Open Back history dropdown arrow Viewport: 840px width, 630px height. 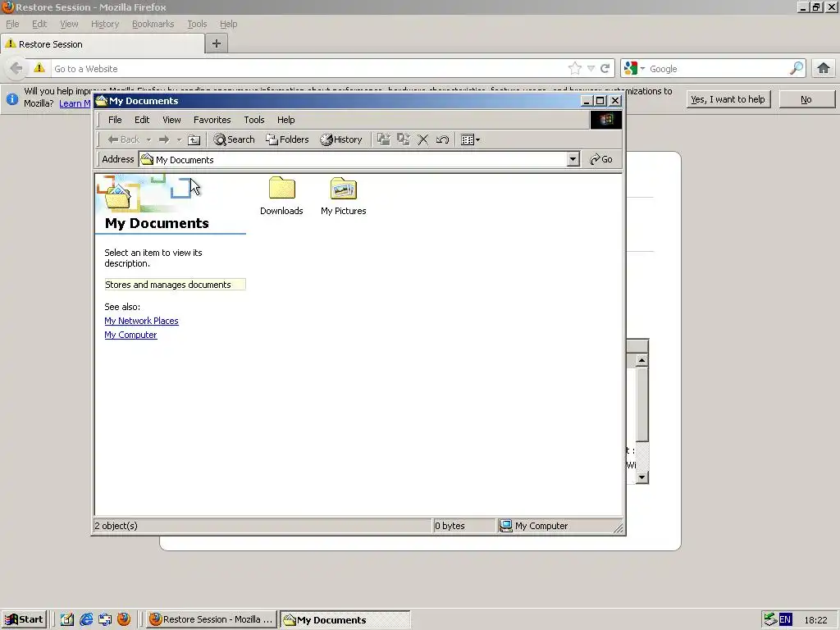click(148, 139)
